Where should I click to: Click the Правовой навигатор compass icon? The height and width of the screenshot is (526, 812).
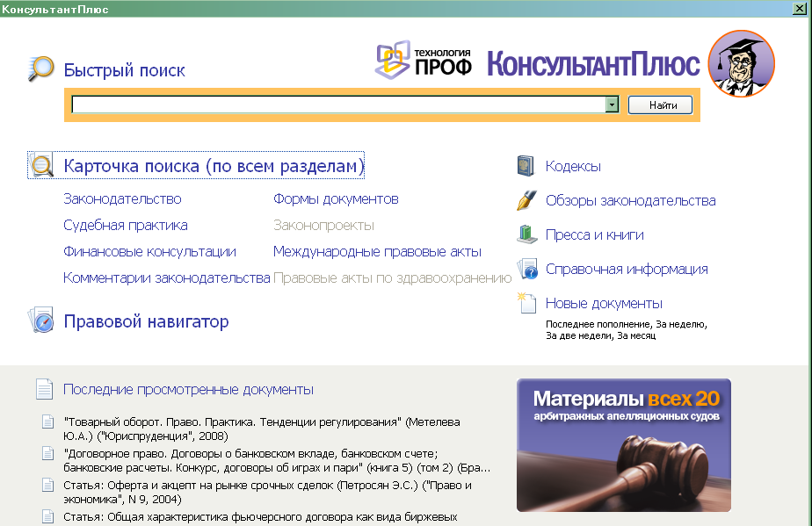(x=41, y=320)
